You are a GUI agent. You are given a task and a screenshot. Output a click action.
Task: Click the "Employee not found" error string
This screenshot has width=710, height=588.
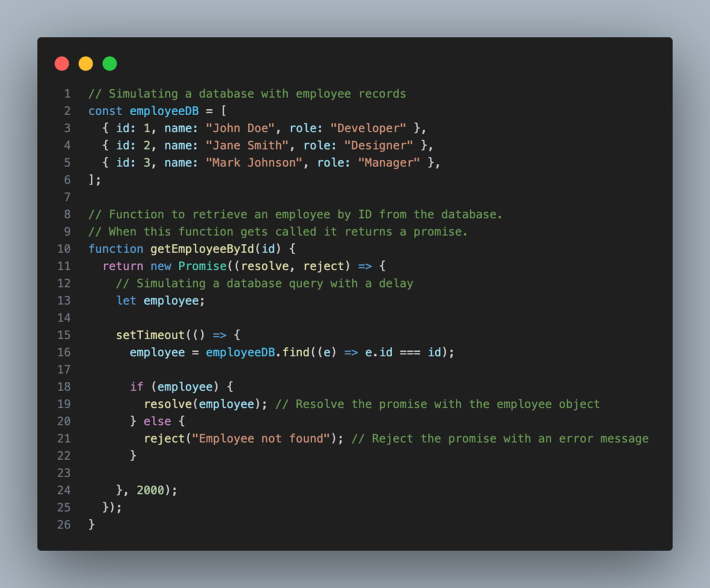pos(260,438)
